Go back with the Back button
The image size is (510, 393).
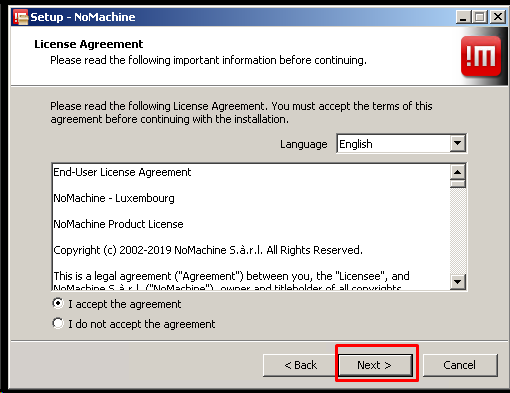tap(301, 365)
